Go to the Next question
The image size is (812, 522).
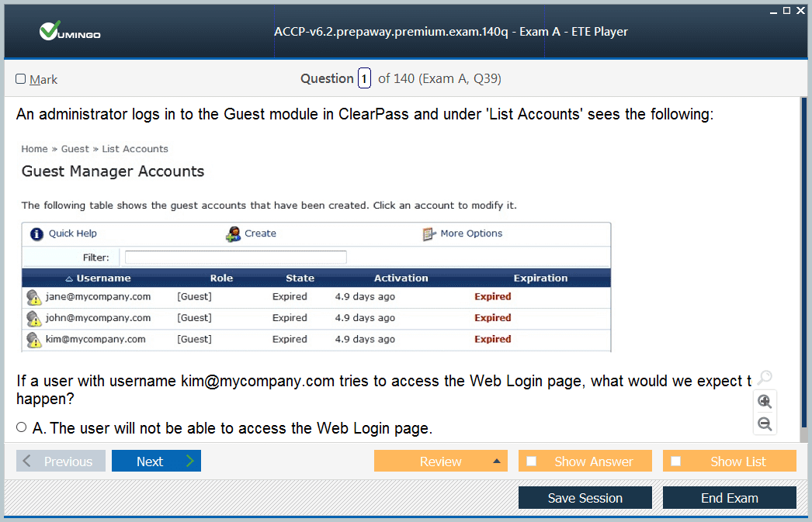click(156, 461)
